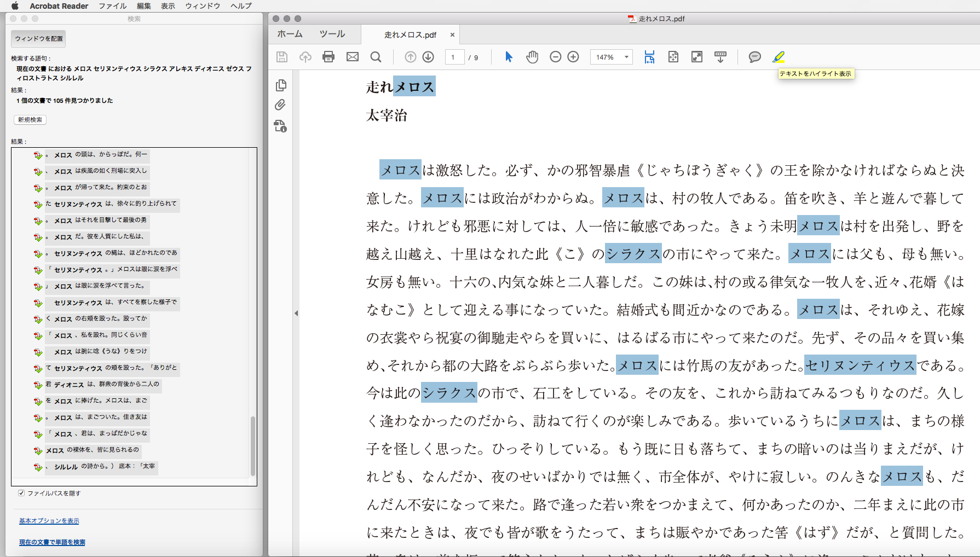
Task: Select result メロス は、まごついた。佳き友は
Action: click(x=97, y=417)
